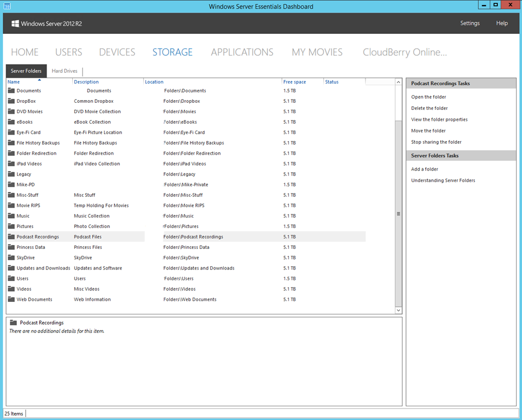Go to the DEVICES section

pos(117,52)
